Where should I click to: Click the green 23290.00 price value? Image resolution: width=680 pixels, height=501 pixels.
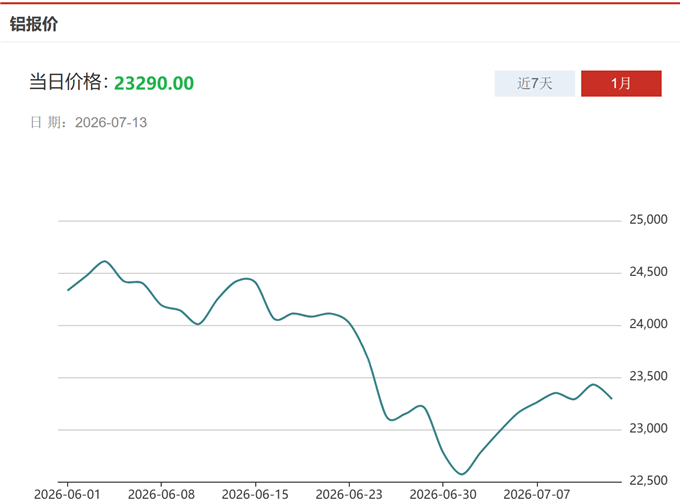tap(154, 83)
